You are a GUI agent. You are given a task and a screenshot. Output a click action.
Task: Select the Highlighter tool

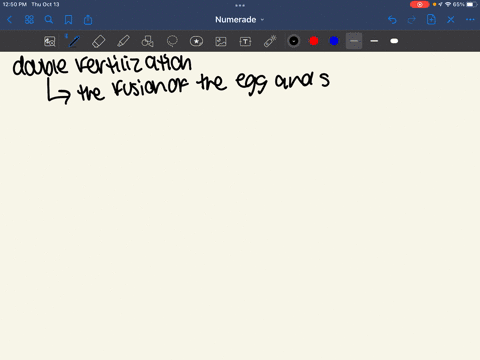point(123,41)
